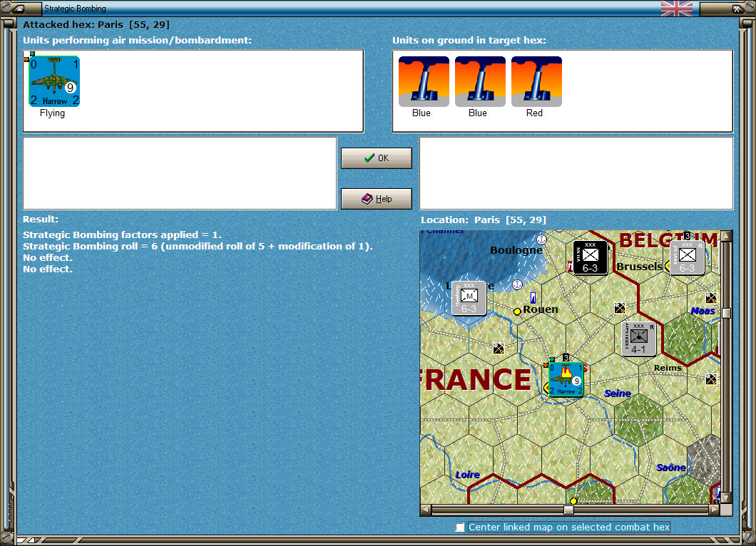The image size is (756, 546).
Task: Click the port anchor icon near Le Havre
Action: 517,284
